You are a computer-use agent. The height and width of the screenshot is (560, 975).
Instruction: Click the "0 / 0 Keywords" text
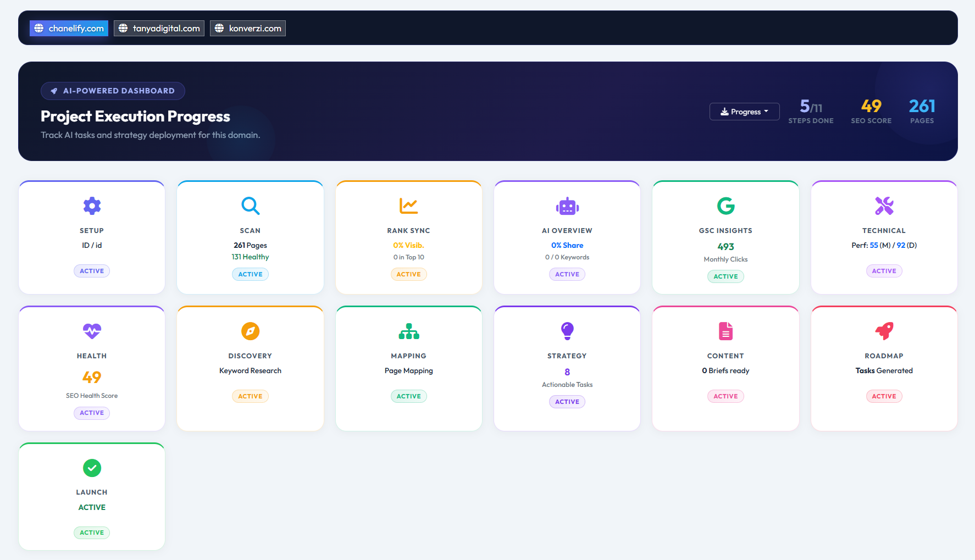567,257
